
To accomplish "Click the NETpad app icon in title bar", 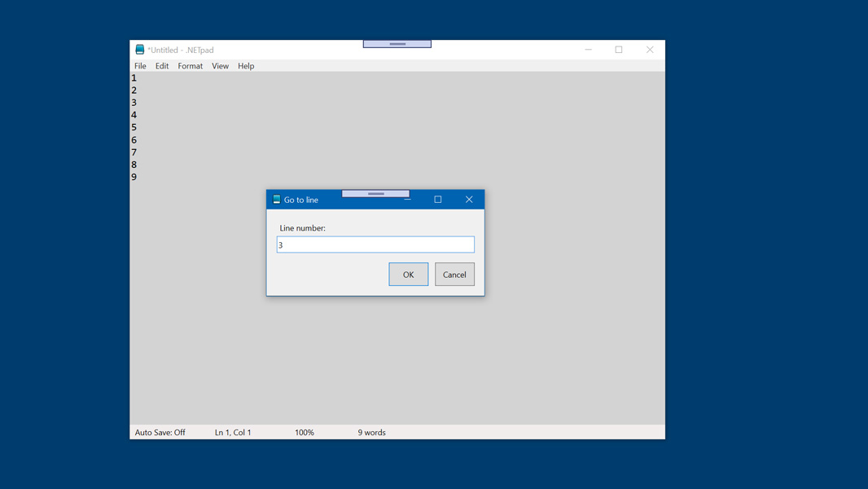I will pos(139,50).
